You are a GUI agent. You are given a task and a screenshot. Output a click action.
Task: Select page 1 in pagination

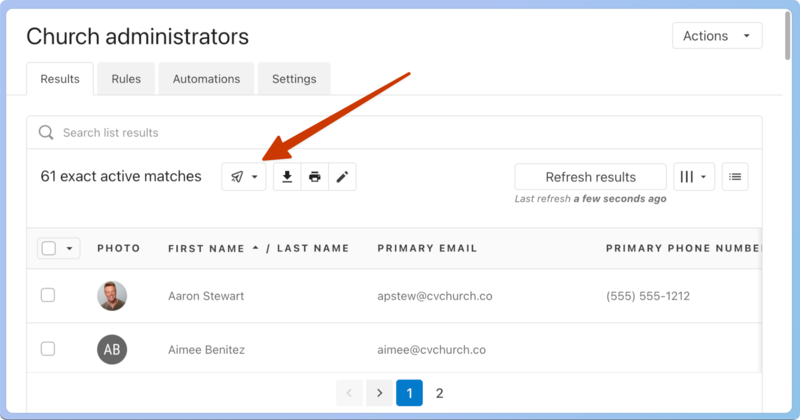coord(409,393)
